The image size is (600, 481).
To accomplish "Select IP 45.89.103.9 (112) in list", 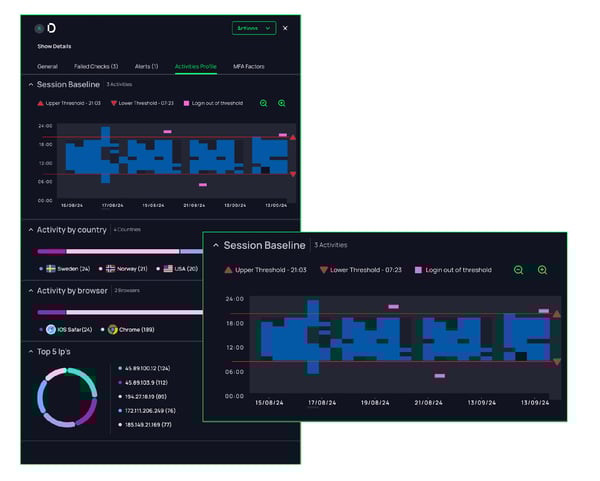I will click(x=146, y=383).
